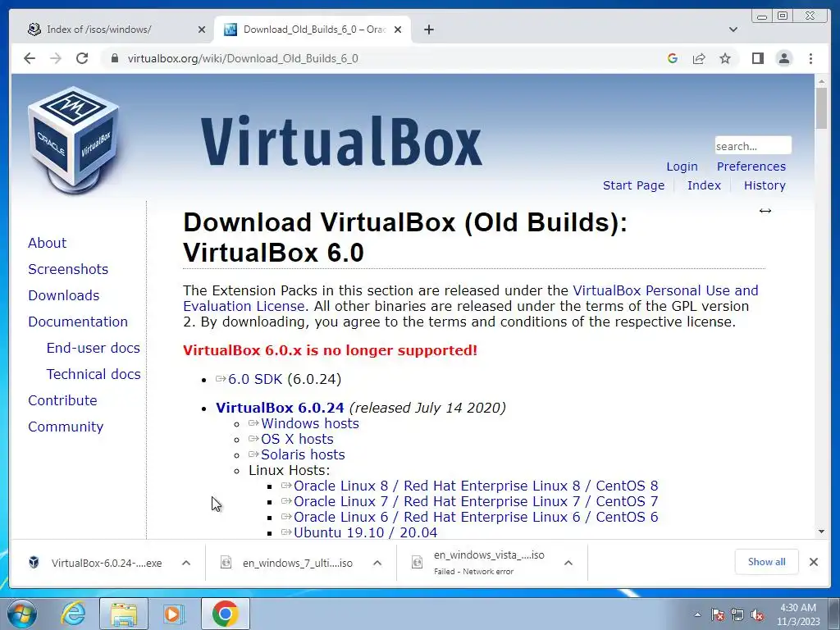Screen dimensions: 840x630
Task: Click the double-arrow width toggle icon
Action: tap(765, 211)
